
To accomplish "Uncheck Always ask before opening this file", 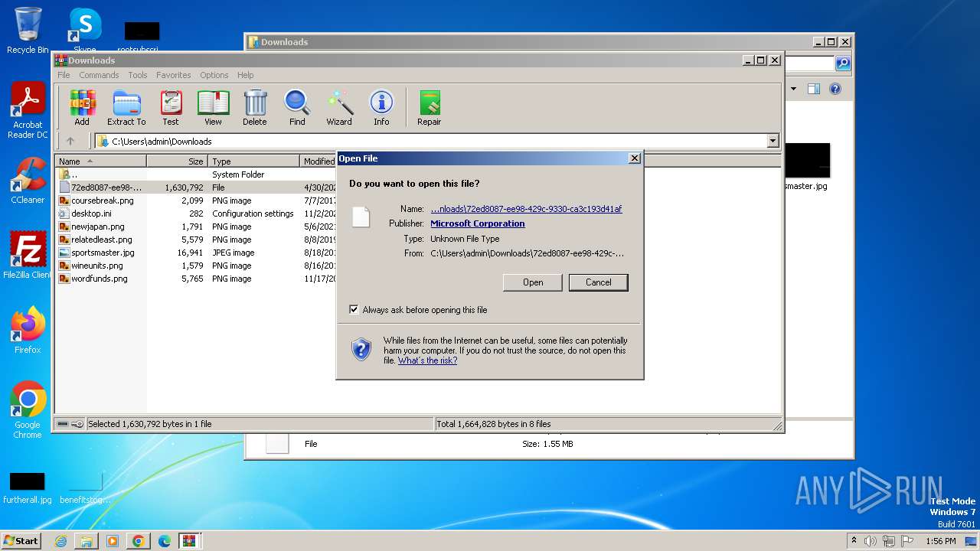I will 354,310.
